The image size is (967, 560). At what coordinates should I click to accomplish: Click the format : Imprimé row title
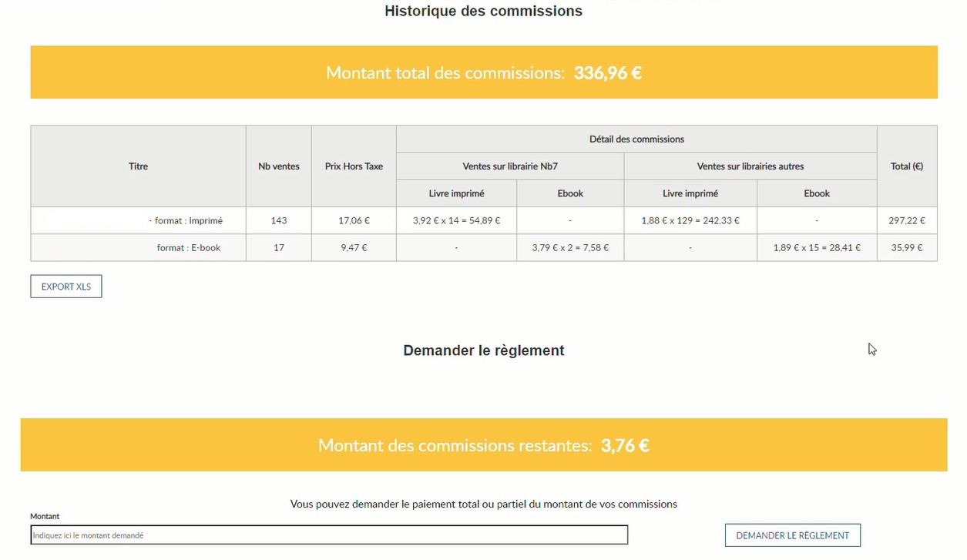(x=186, y=221)
